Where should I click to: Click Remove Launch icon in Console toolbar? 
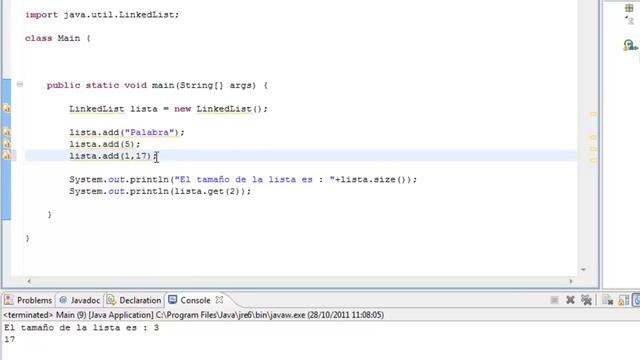pyautogui.click(x=570, y=300)
